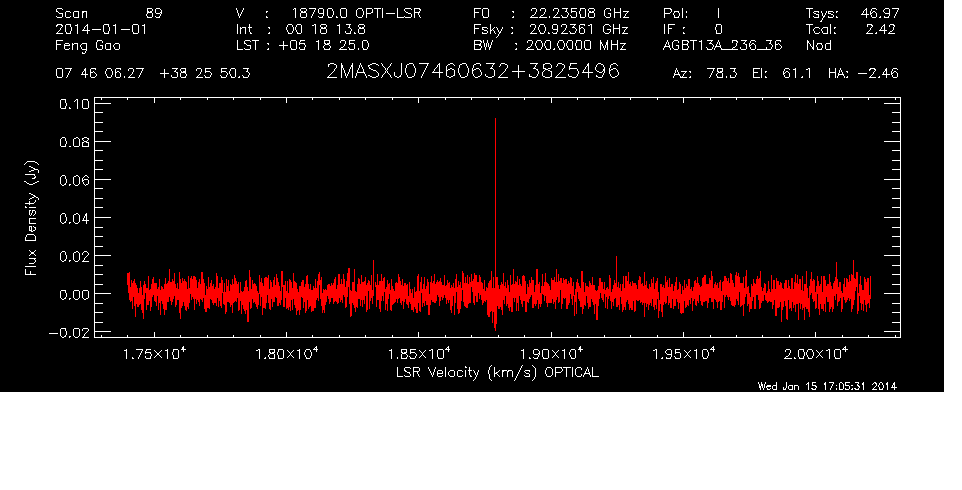This screenshot has width=962, height=490.
Task: Click the IF : 0 label
Action: pos(693,29)
